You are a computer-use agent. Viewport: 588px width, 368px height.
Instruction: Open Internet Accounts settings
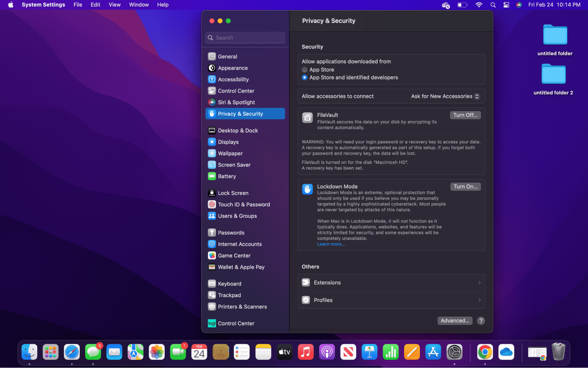[245, 244]
